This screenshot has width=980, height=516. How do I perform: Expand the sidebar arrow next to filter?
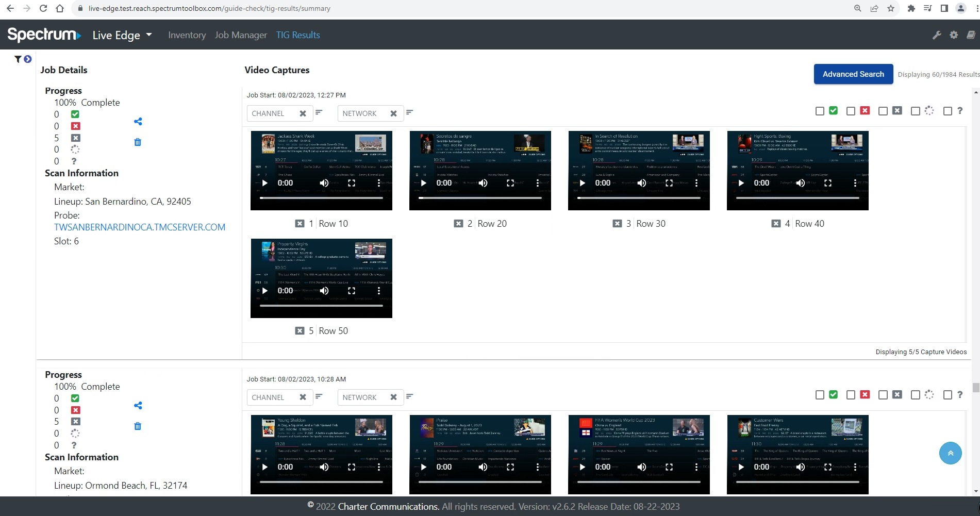(28, 59)
